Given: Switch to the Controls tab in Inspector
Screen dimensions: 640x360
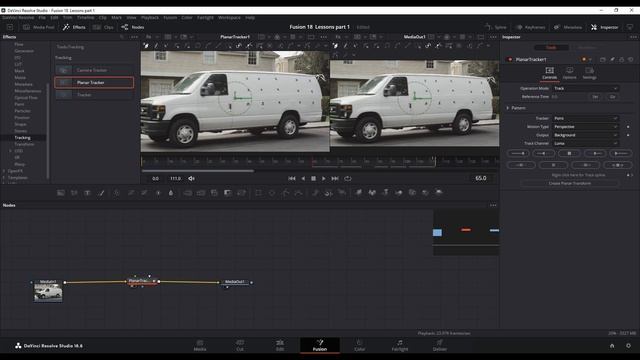Looking at the screenshot, I should click(x=549, y=73).
